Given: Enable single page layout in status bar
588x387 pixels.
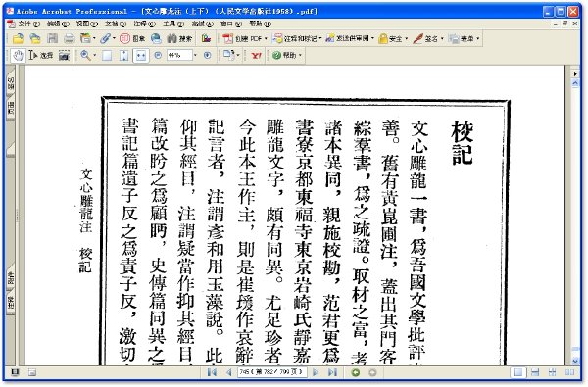Looking at the screenshot, I should (x=518, y=372).
